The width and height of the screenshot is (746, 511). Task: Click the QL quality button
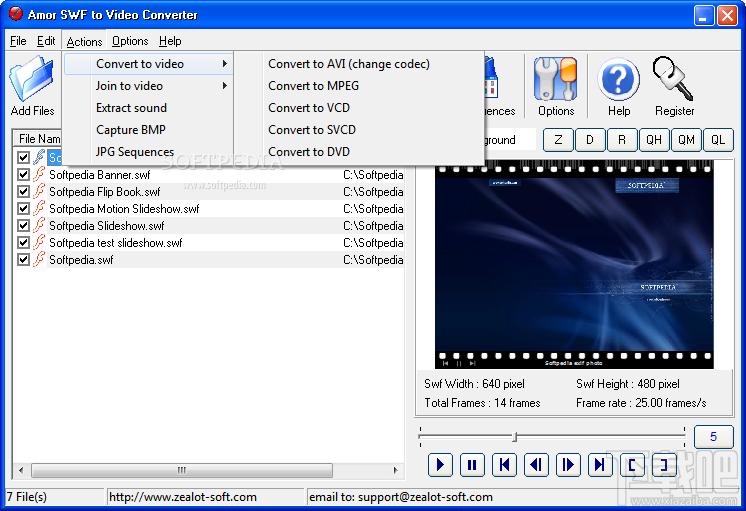[x=718, y=140]
